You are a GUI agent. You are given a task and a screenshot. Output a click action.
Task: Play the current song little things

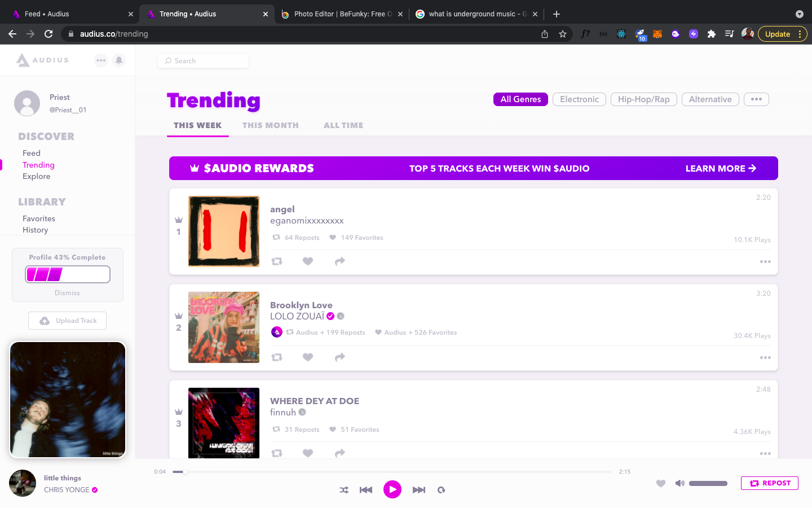[x=392, y=489]
